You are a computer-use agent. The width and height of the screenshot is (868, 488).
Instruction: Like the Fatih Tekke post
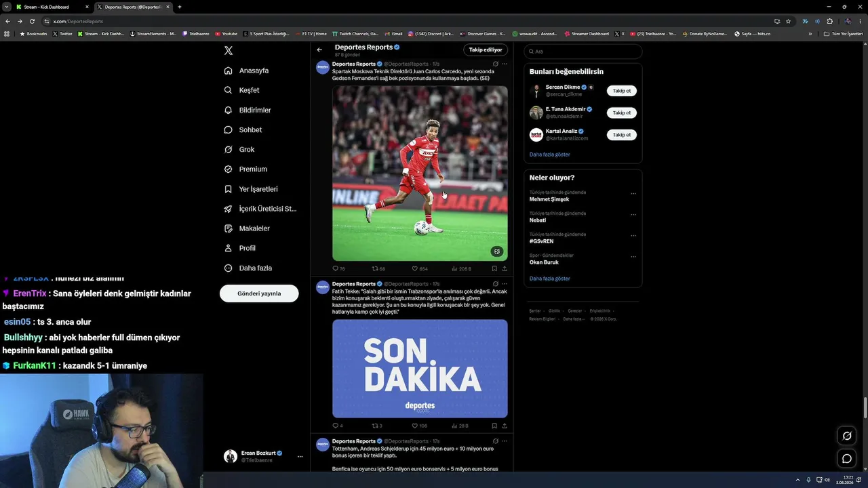pyautogui.click(x=420, y=426)
